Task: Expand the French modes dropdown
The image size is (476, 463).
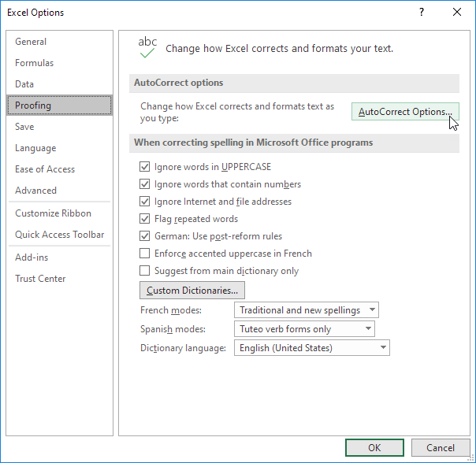Action: (x=307, y=310)
